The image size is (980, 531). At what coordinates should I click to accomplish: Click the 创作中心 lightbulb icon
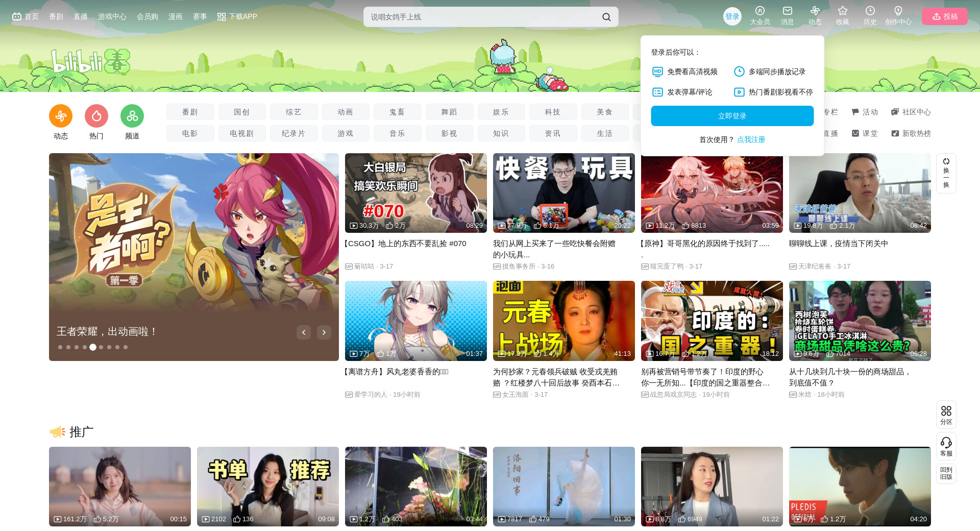(x=898, y=11)
